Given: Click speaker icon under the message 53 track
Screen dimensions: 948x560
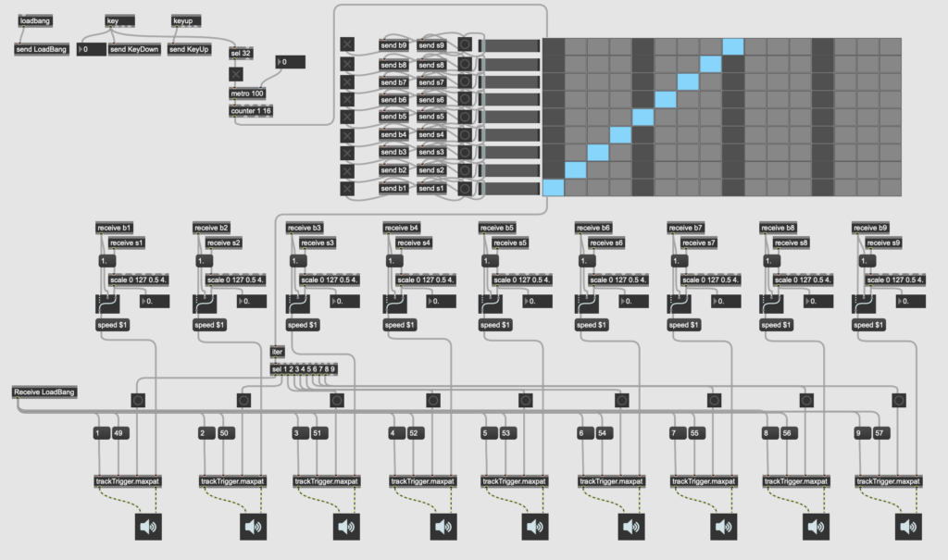Looking at the screenshot, I should tap(534, 528).
